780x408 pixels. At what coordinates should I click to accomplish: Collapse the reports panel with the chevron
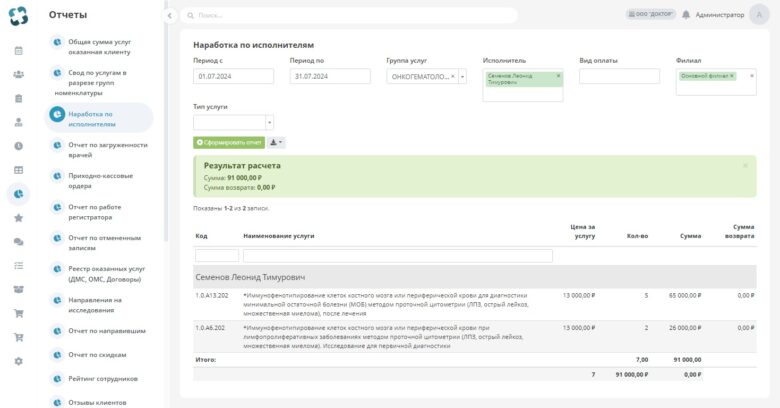coord(170,15)
